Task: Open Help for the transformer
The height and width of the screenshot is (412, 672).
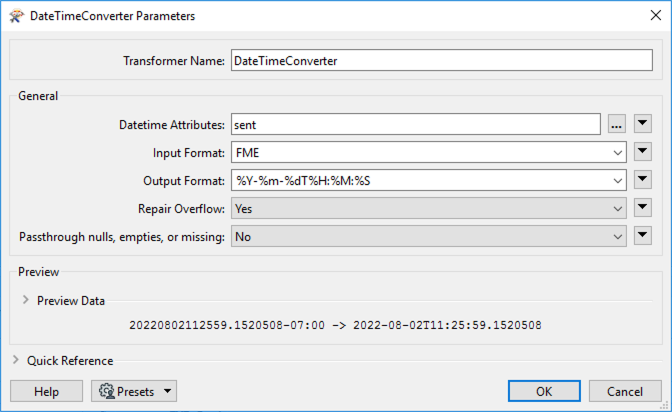Action: (x=46, y=391)
